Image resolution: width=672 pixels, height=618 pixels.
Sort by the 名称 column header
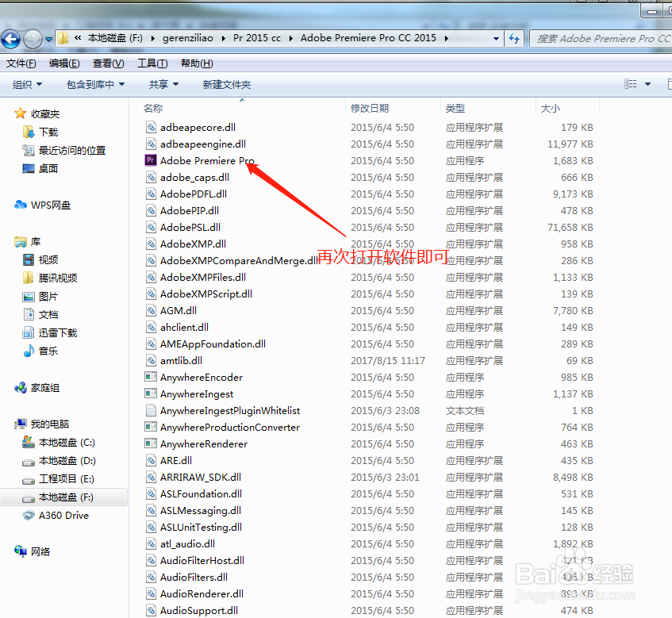(x=153, y=108)
